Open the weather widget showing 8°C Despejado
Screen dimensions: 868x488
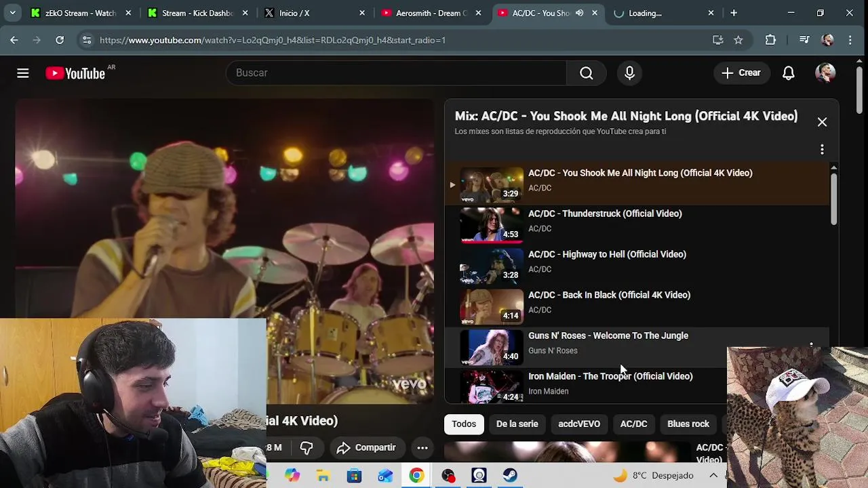click(x=653, y=476)
